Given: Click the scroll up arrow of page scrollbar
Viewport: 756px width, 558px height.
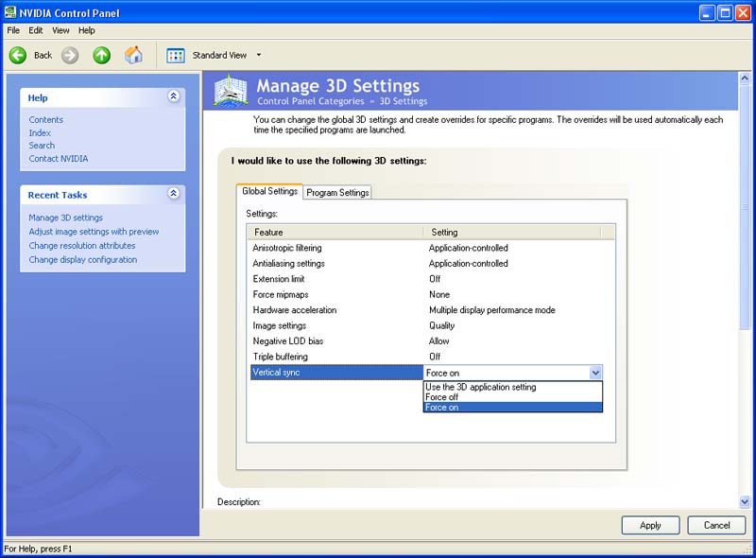Looking at the screenshot, I should [x=745, y=78].
